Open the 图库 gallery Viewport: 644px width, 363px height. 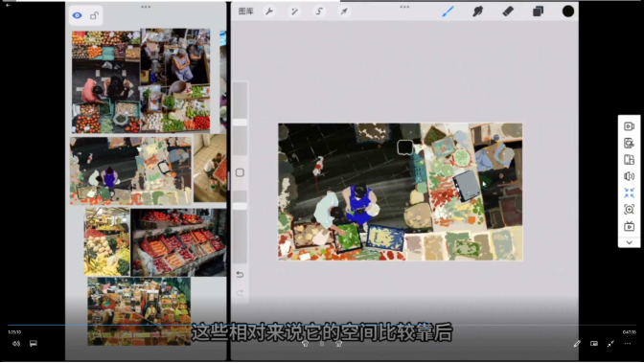point(245,11)
